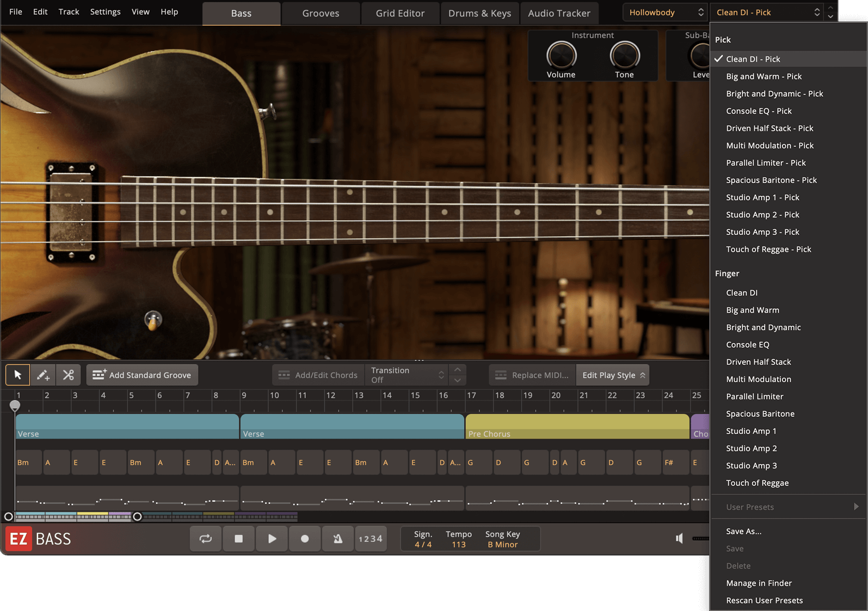Select checked Clean DI - Pick preset
868x611 pixels.
tap(788, 59)
